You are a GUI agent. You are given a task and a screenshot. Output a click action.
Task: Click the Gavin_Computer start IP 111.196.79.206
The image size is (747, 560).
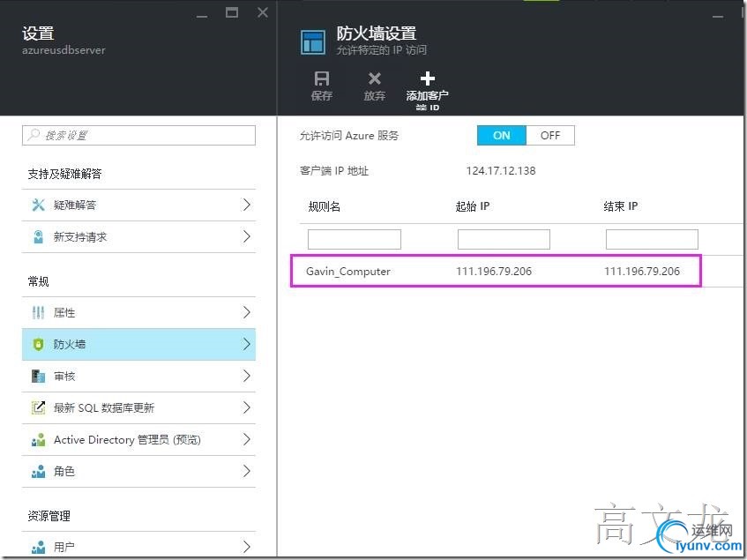pos(494,272)
